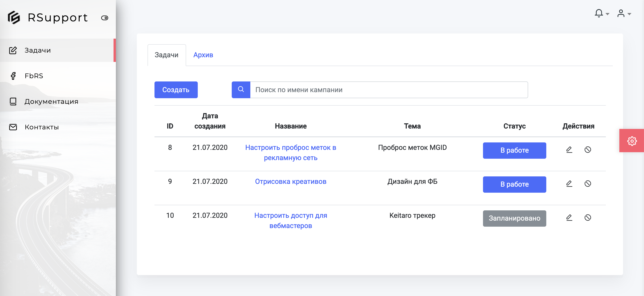
Task: Click the book icon next to Документация
Action: coord(13,101)
